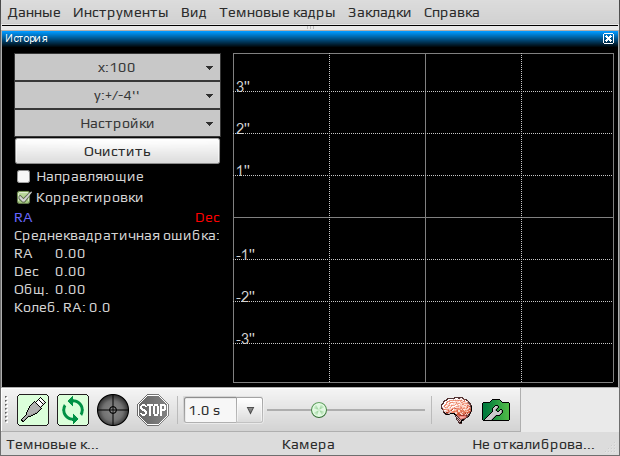Expand the Настройки dropdown button
Viewport: 620px width, 456px height.
[117, 123]
